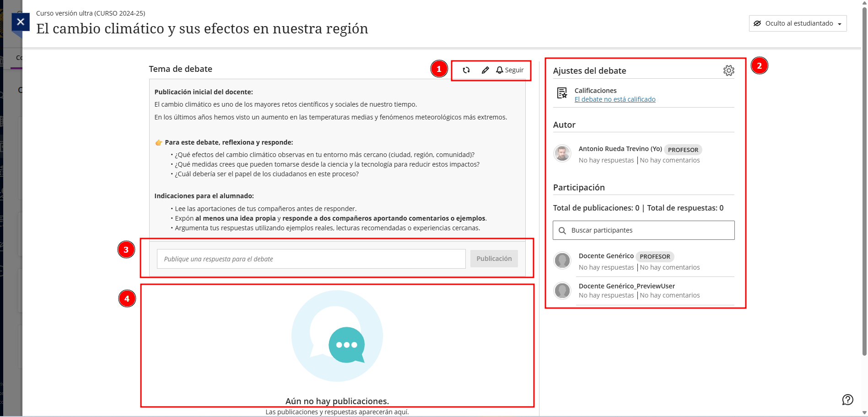Open 'El debate no está calificado' link
Image resolution: width=868 pixels, height=417 pixels.
click(615, 99)
